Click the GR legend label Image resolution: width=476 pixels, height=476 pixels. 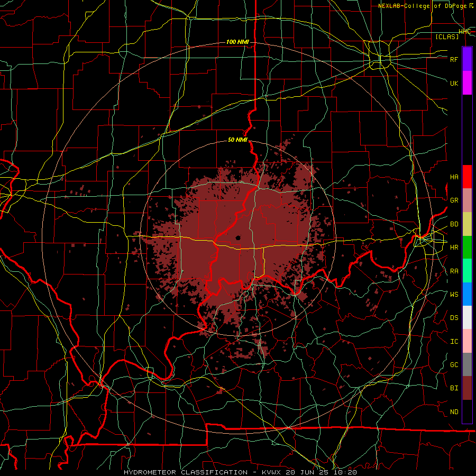[454, 200]
